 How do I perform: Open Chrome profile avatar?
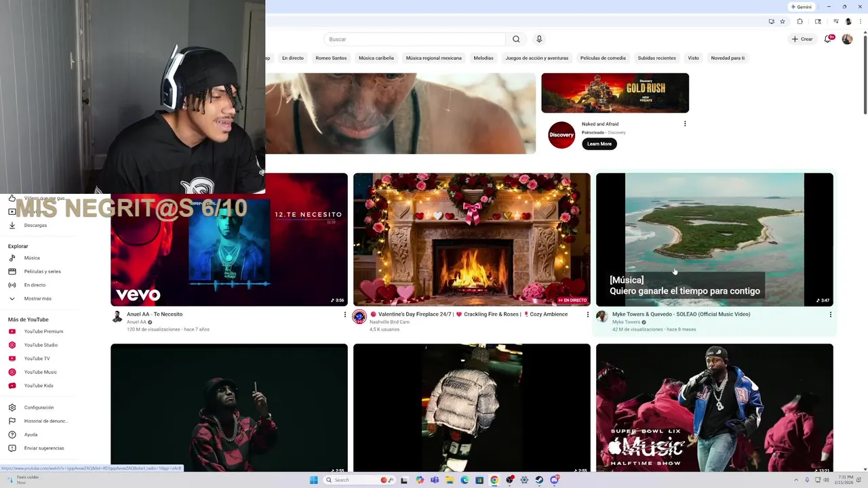click(848, 22)
